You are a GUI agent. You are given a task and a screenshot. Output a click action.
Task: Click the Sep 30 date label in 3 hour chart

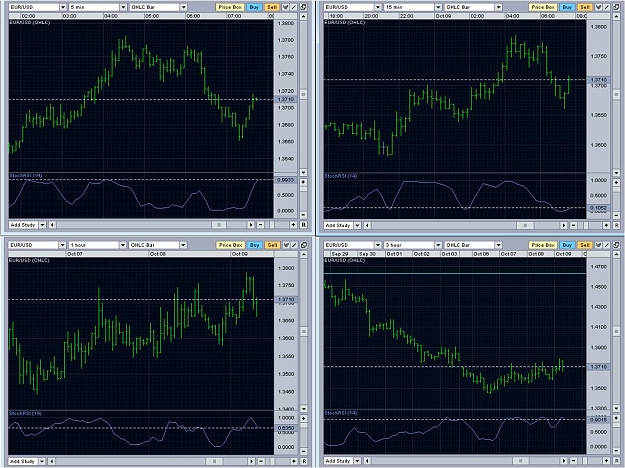pyautogui.click(x=367, y=254)
